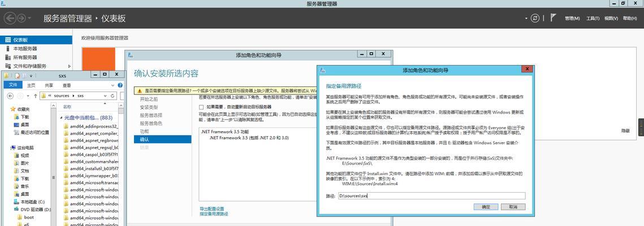
Task: Open the 工具(T) menu
Action: [x=593, y=19]
